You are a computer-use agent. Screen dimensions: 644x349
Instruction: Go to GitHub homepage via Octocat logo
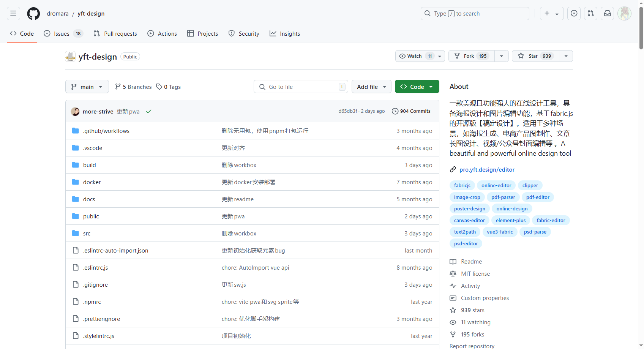33,13
